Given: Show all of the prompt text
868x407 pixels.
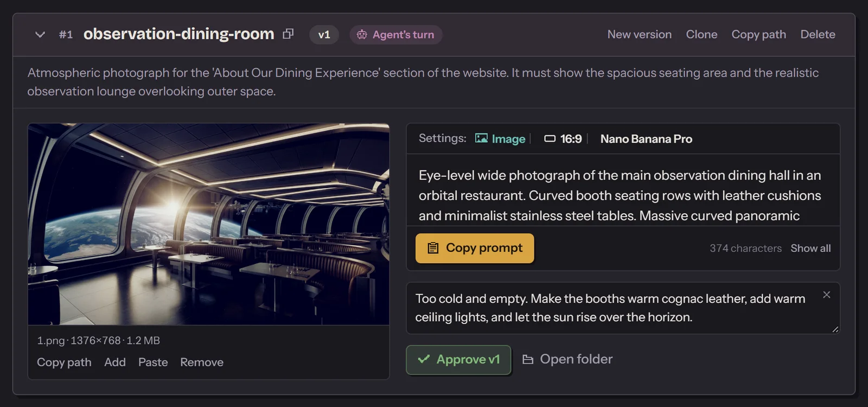Looking at the screenshot, I should pos(810,248).
